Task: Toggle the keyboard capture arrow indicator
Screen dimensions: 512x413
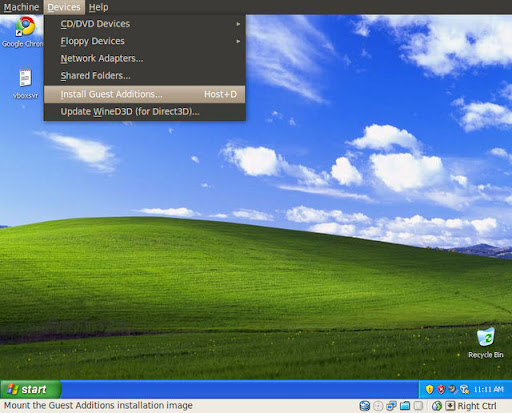Action: [450, 406]
